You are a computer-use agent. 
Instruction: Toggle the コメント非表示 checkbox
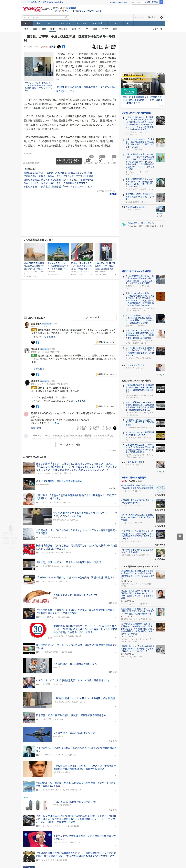coord(102,450)
